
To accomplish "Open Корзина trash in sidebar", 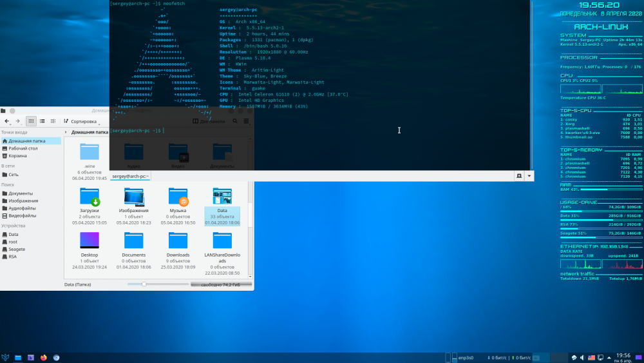I will pyautogui.click(x=31, y=156).
